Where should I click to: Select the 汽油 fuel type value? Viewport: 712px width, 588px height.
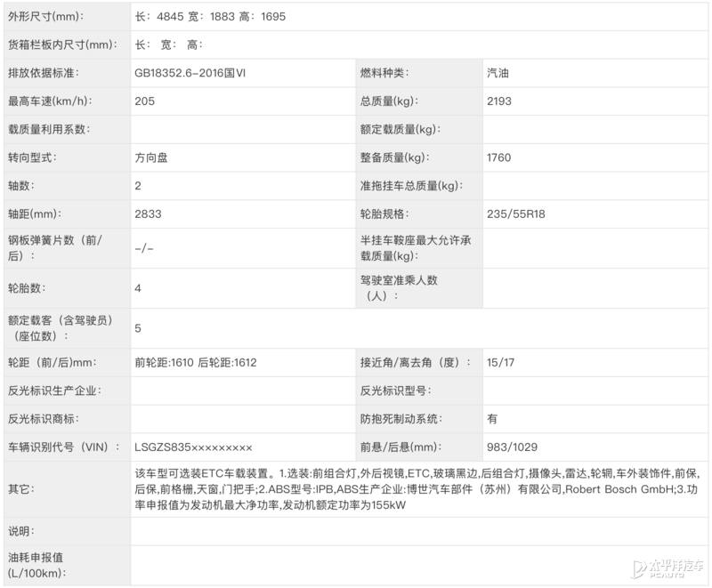point(498,73)
